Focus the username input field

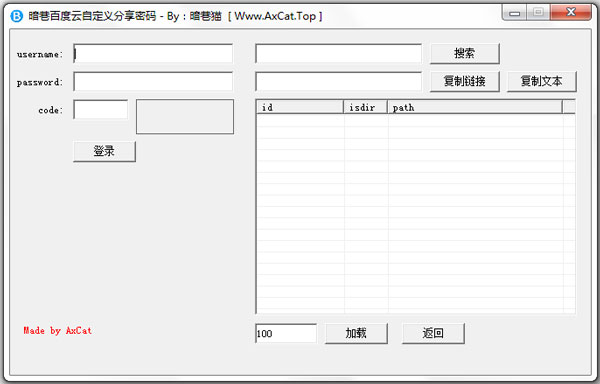[153, 54]
